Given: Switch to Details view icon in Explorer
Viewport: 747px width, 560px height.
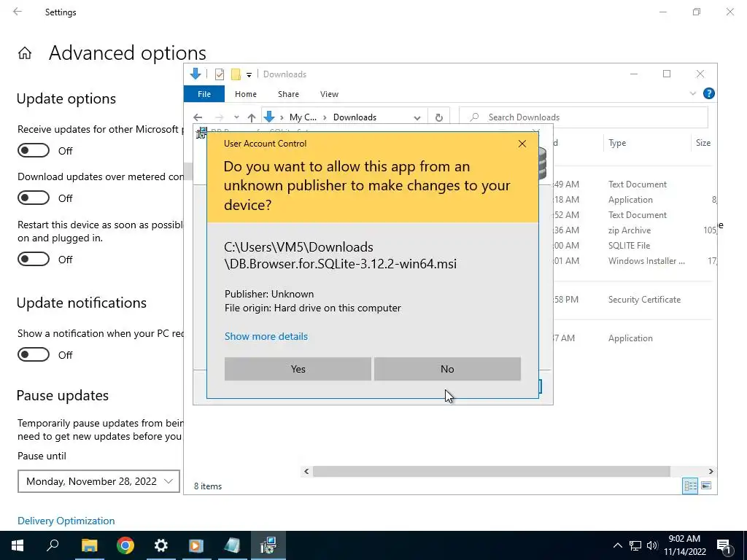Looking at the screenshot, I should (x=690, y=486).
